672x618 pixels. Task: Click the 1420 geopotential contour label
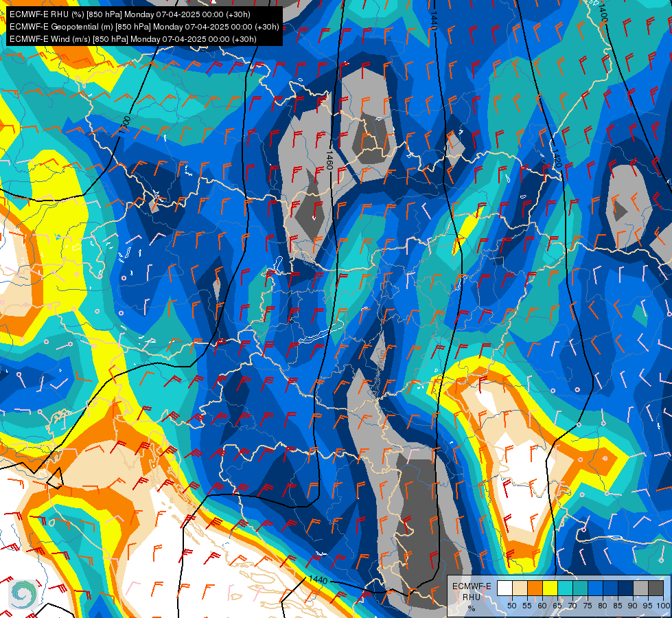point(557,157)
